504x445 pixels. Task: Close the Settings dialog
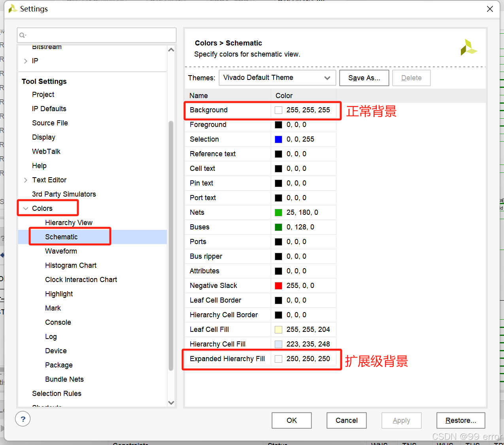490,9
